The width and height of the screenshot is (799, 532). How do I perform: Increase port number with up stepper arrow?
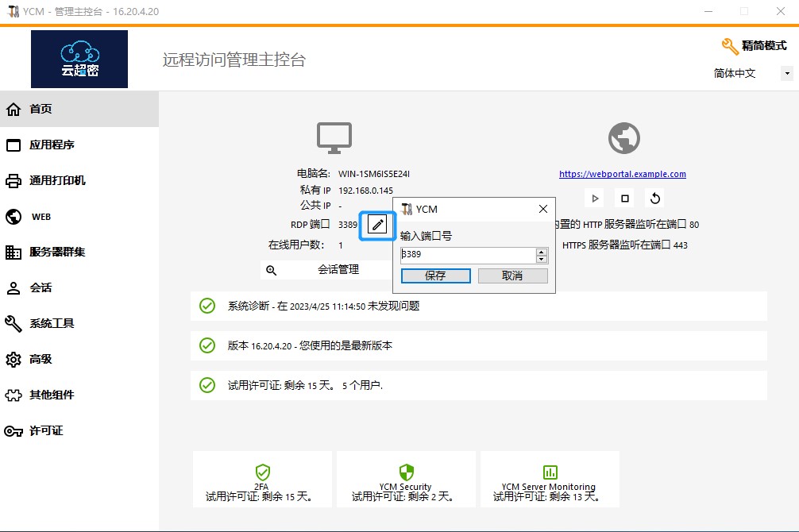tap(542, 252)
